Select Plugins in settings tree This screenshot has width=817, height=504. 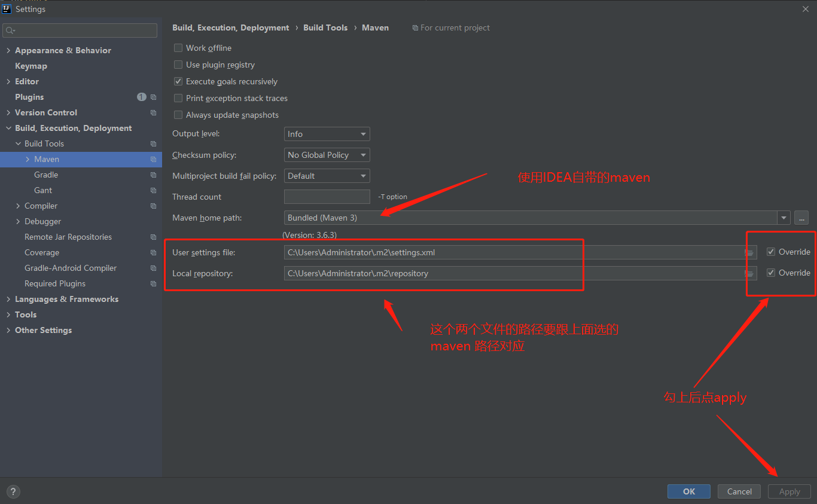(29, 97)
